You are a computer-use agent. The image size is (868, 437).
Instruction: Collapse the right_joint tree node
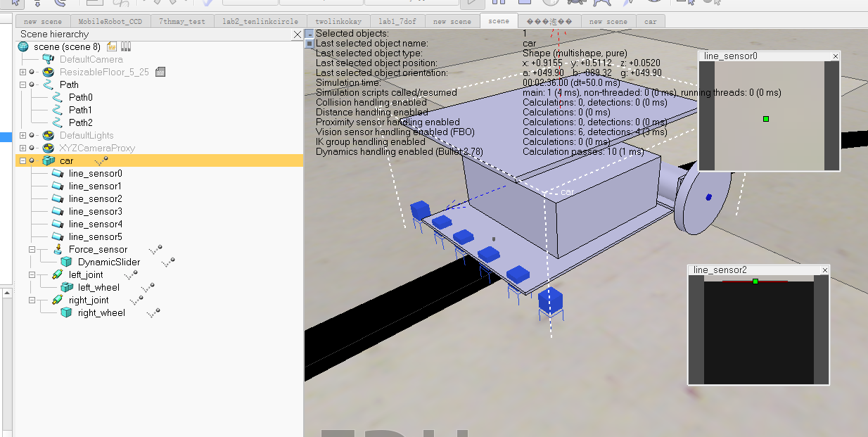pos(32,300)
